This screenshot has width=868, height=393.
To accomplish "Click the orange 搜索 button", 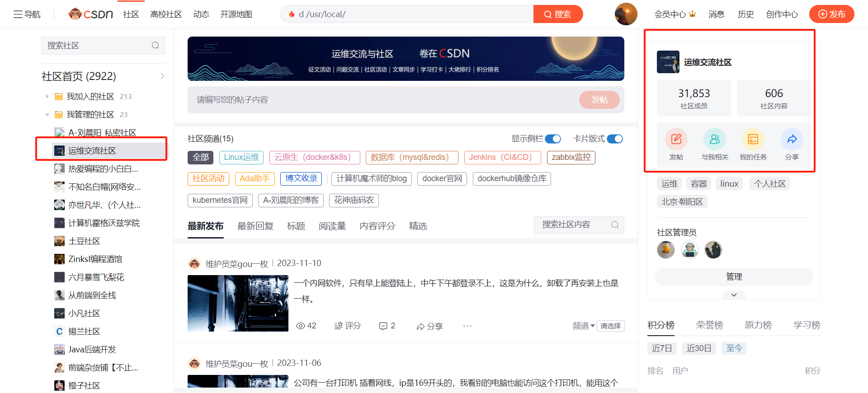I will point(558,14).
